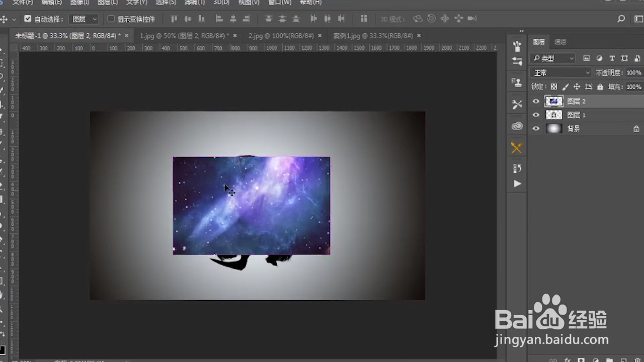Open the Creative Cloud Libraries panel
Image resolution: width=644 pixels, height=362 pixels.
[517, 126]
